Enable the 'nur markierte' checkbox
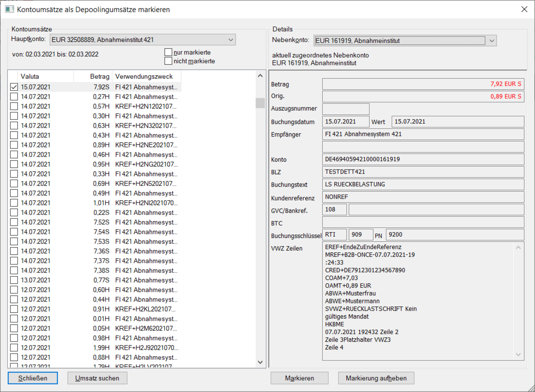 [x=169, y=52]
